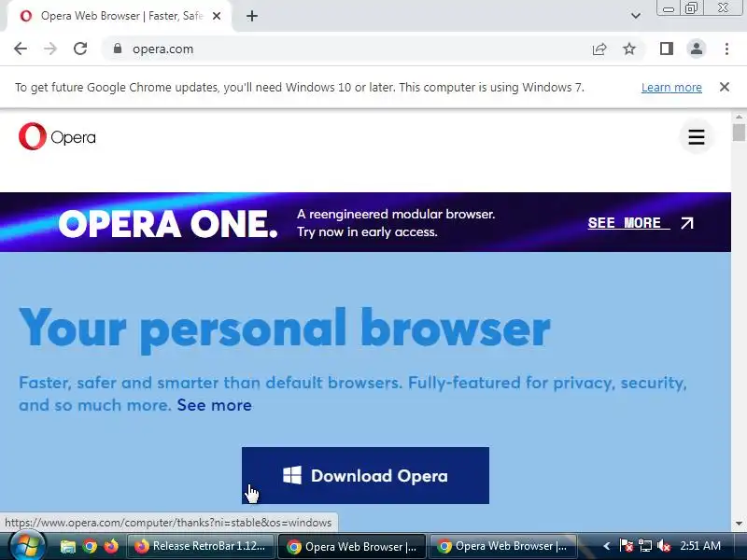
Task: Dismiss the Windows 7 update notice
Action: click(725, 87)
